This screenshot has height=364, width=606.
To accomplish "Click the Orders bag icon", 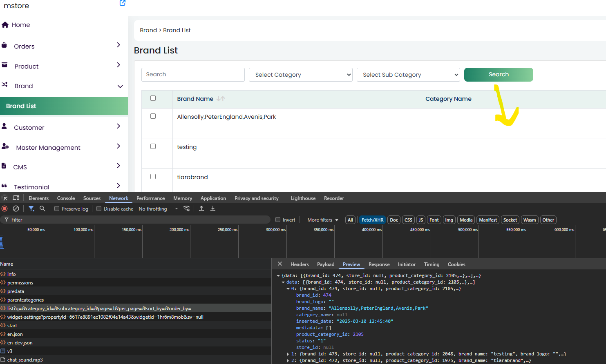I will 4,45.
